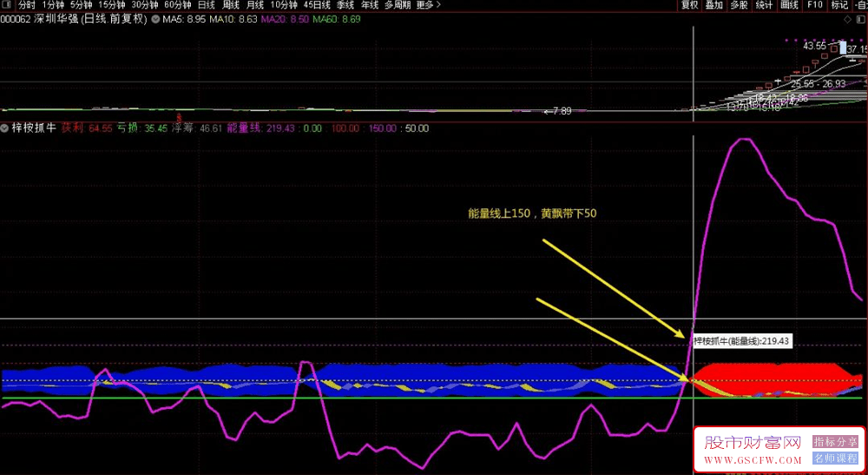Screen dimensions: 868x475
Task: Click red marker below candlesticks
Action: point(179,118)
